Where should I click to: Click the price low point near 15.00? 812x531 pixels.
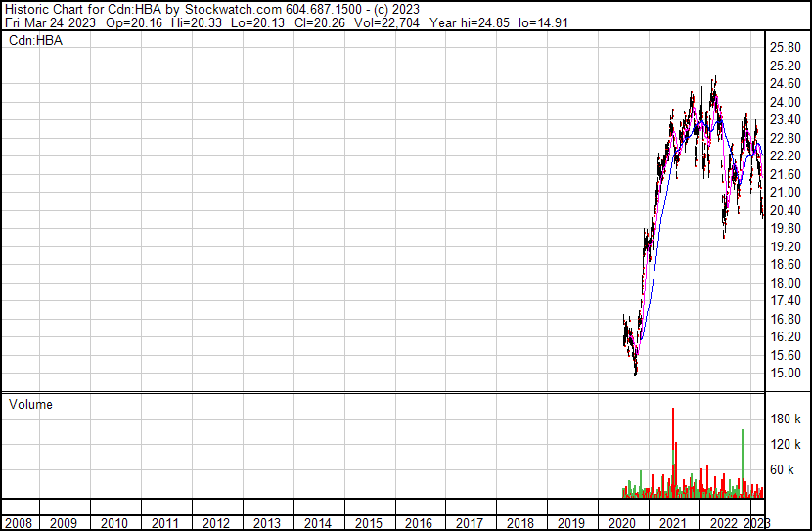pos(635,372)
